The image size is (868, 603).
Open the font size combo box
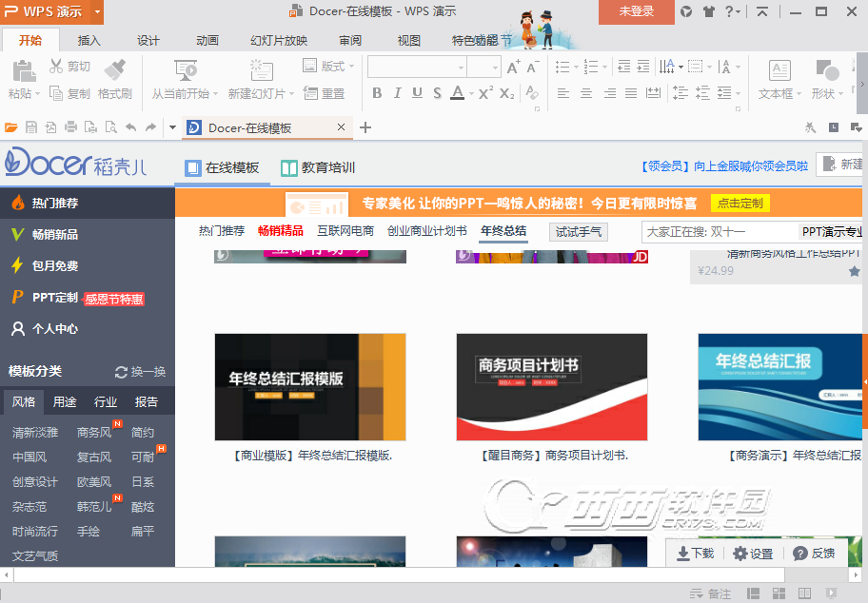coord(483,67)
